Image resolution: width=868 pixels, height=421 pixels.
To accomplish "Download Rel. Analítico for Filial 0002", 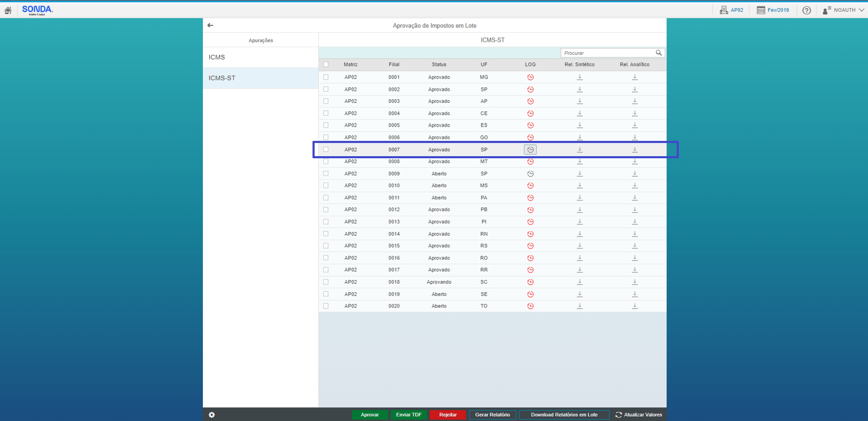I will click(635, 89).
